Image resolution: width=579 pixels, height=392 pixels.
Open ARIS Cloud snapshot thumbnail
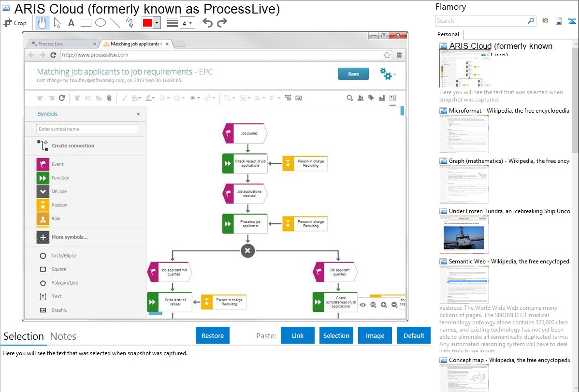[x=465, y=69]
